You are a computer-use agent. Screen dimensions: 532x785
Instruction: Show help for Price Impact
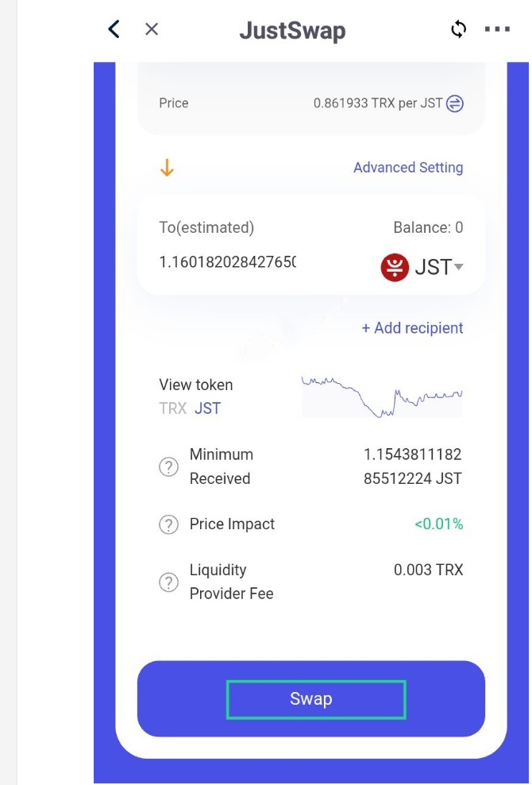click(168, 524)
